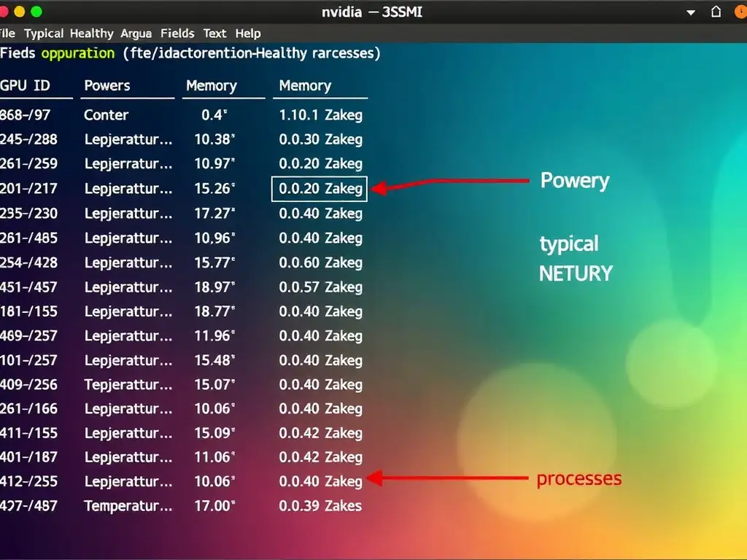
Task: Click memory value 10.97
Action: pyautogui.click(x=215, y=164)
